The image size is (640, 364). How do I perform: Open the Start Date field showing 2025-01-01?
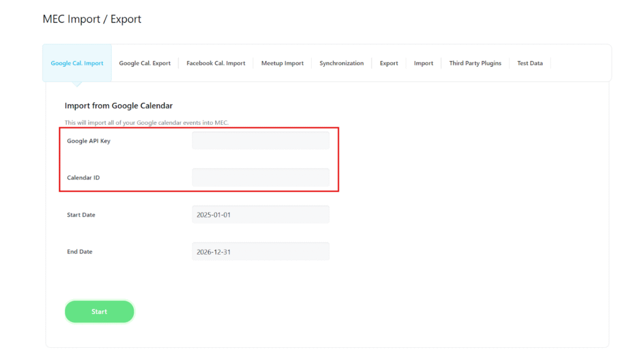pos(261,214)
